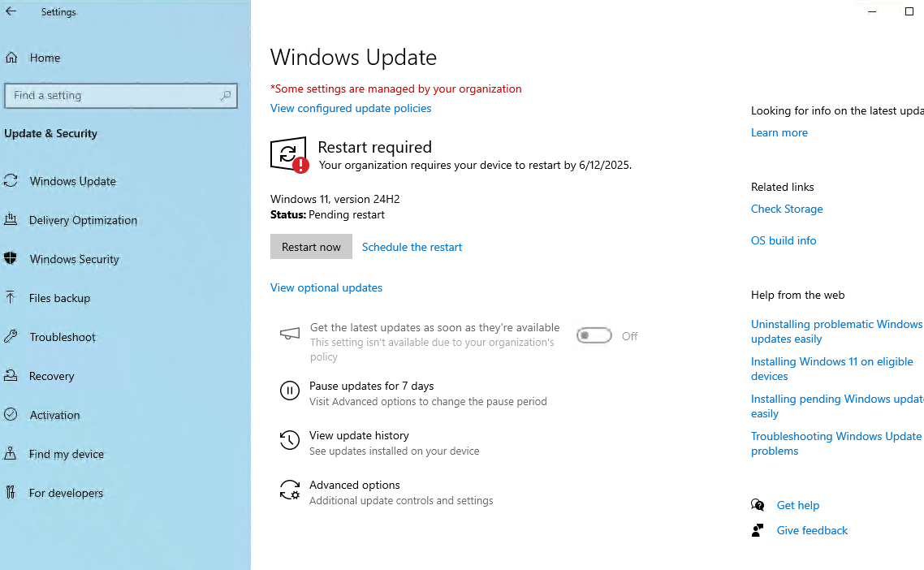This screenshot has height=570, width=924.
Task: Open Troubleshooting Windows Update problems link
Action: click(x=835, y=443)
